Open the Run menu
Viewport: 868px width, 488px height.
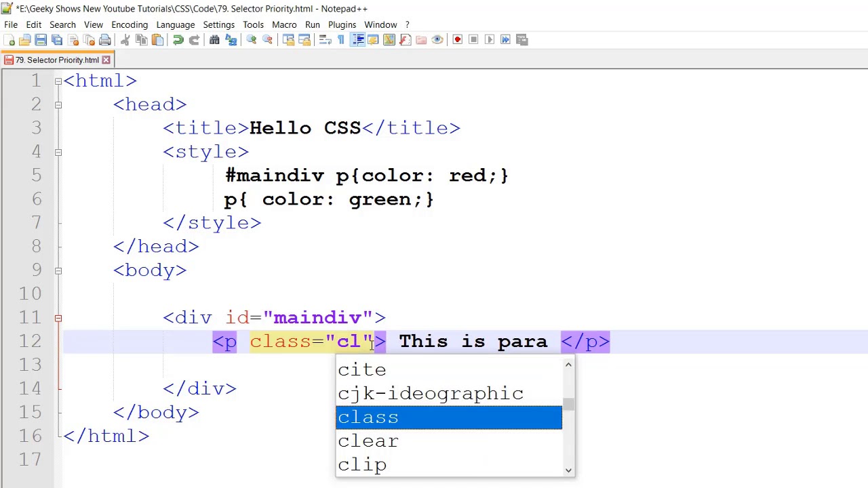[x=313, y=25]
